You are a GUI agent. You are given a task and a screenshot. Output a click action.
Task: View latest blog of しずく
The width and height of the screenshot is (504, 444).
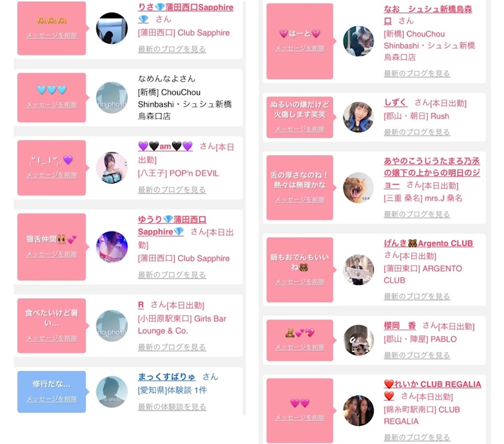[417, 132]
